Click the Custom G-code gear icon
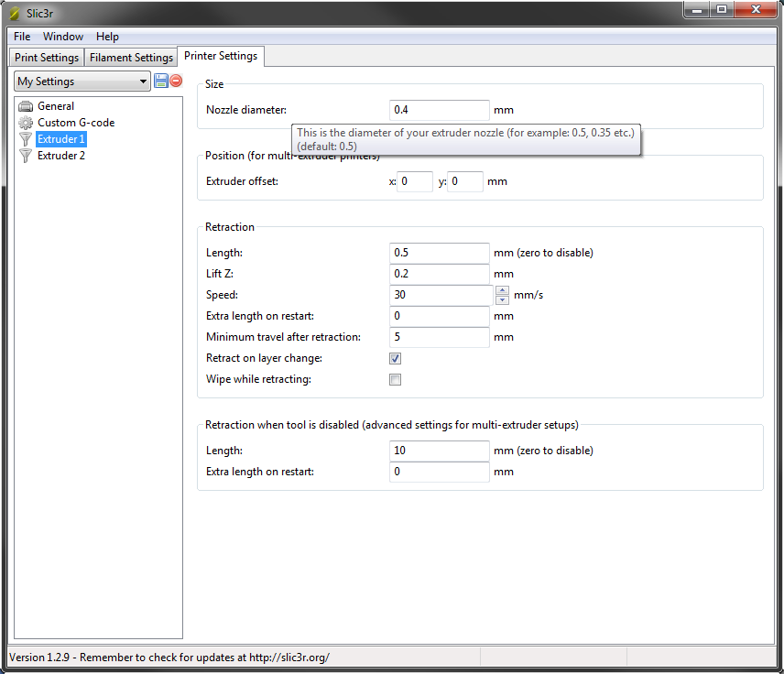 point(26,123)
